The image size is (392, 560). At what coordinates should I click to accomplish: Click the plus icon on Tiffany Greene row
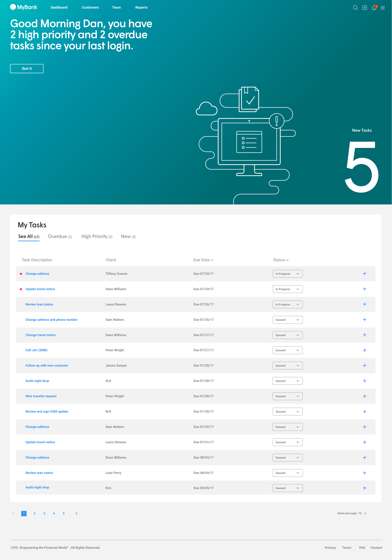tap(364, 274)
